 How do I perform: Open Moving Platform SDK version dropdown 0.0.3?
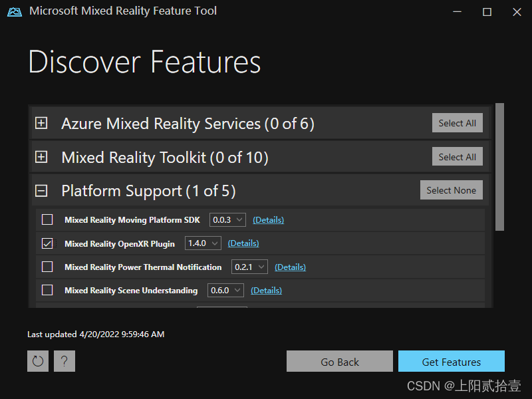(227, 220)
